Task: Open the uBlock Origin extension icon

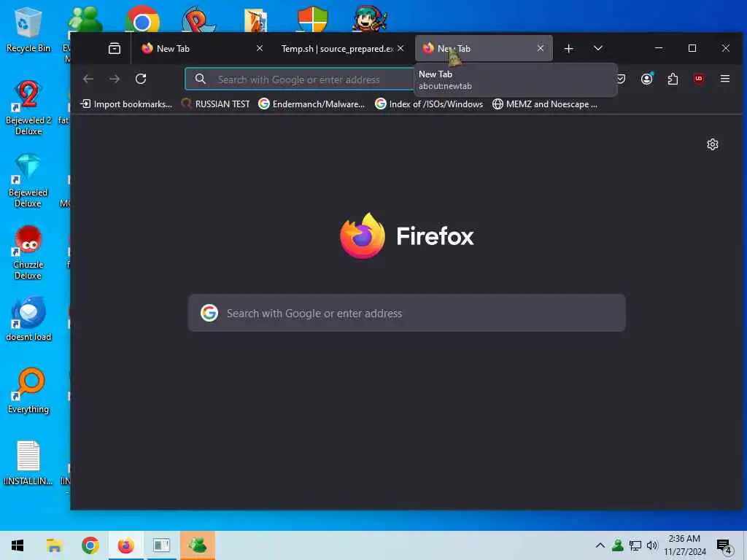Action: pyautogui.click(x=699, y=79)
